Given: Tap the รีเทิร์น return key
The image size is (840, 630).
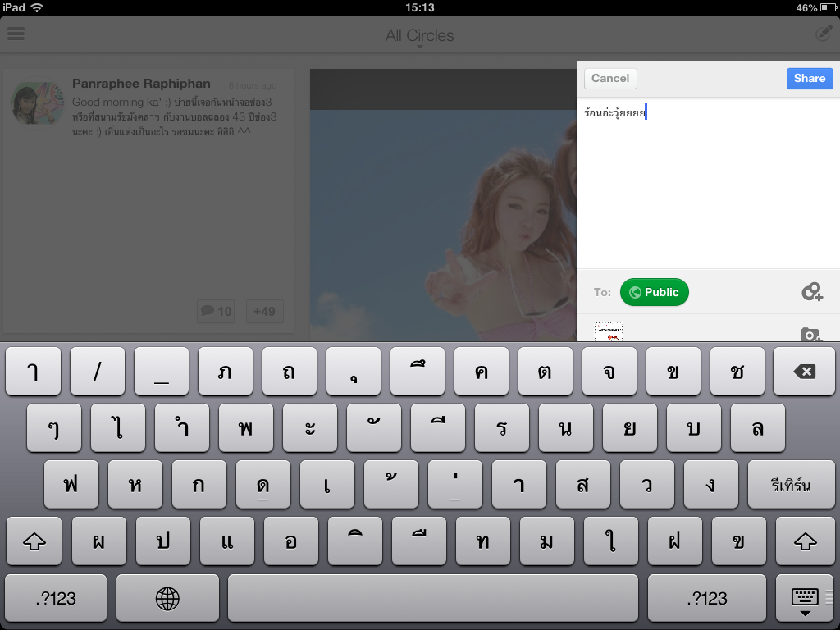Looking at the screenshot, I should coord(791,484).
